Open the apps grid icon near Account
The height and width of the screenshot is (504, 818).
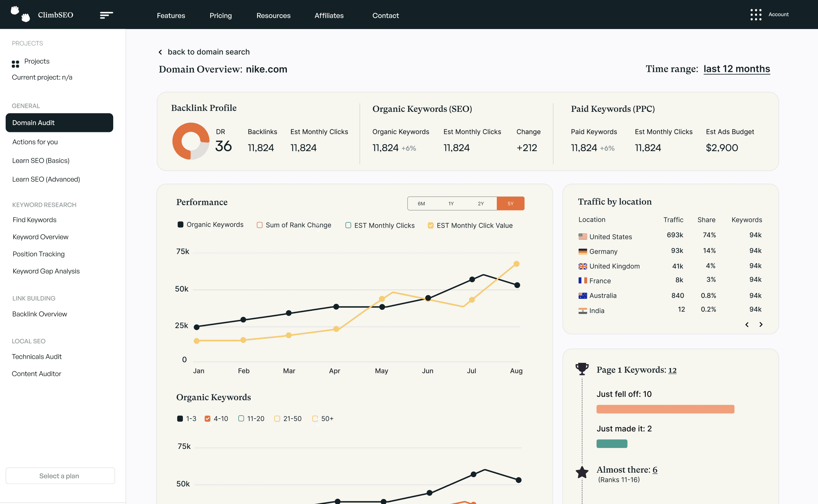coord(756,15)
